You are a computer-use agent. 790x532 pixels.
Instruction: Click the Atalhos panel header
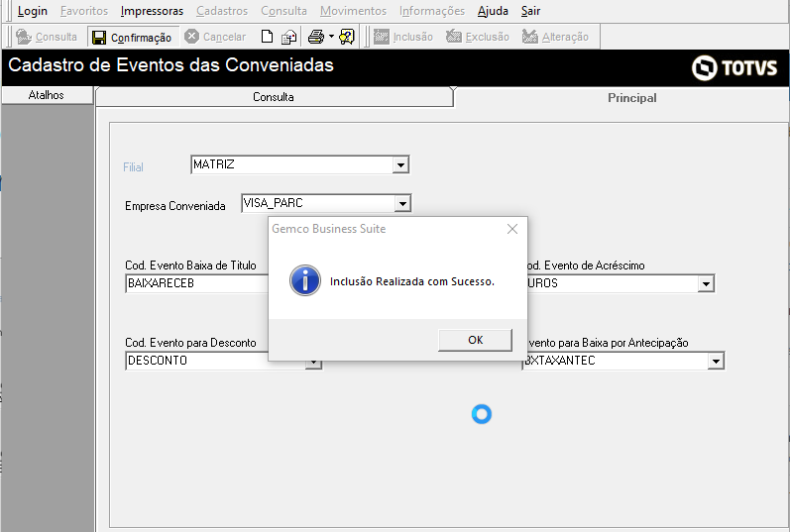47,95
